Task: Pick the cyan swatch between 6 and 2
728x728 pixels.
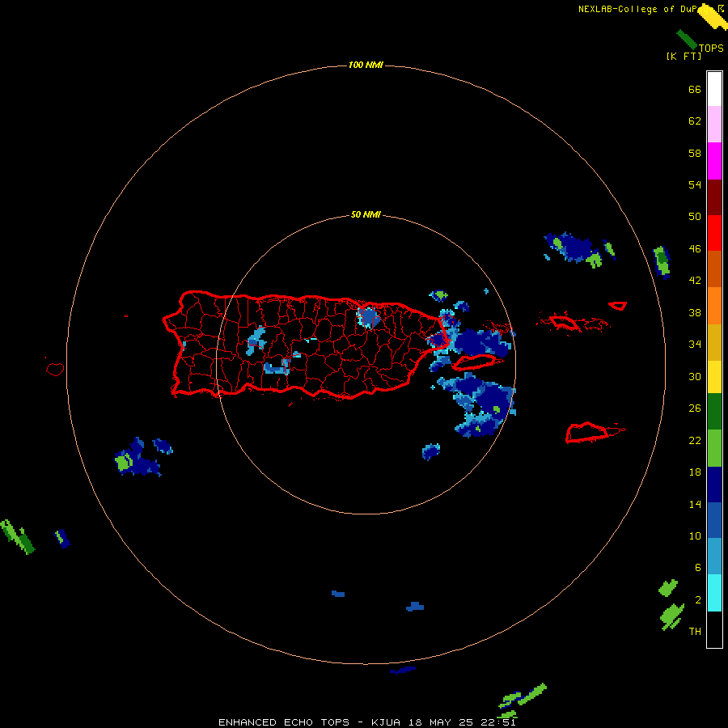Action: coord(714,593)
